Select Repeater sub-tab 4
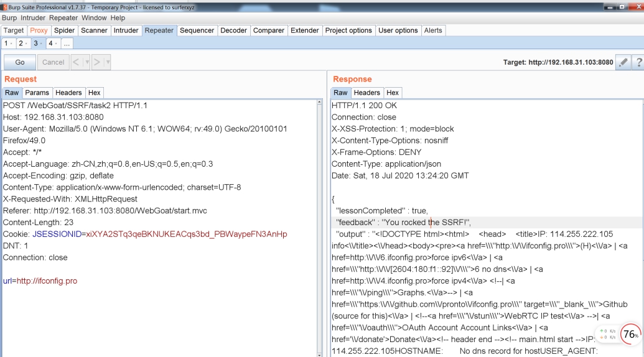 point(52,43)
